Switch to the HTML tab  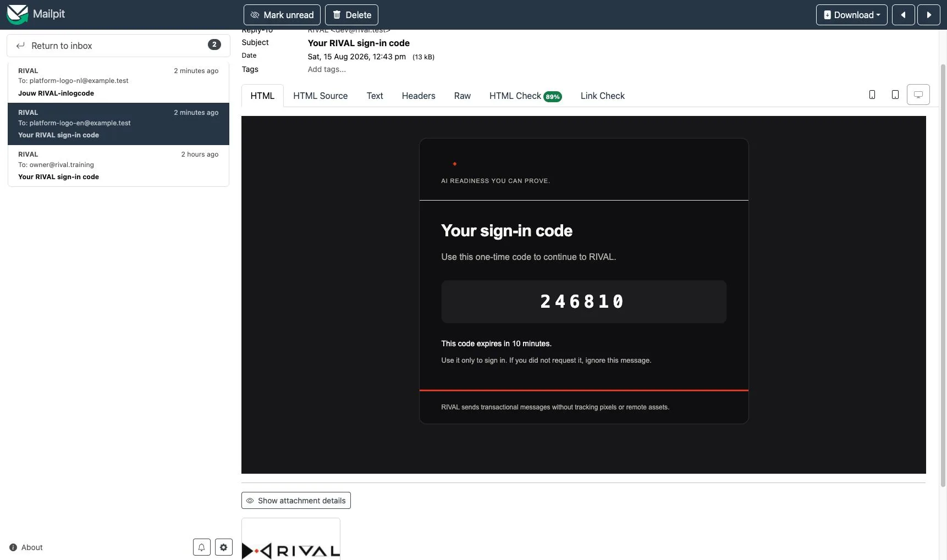[x=262, y=96]
